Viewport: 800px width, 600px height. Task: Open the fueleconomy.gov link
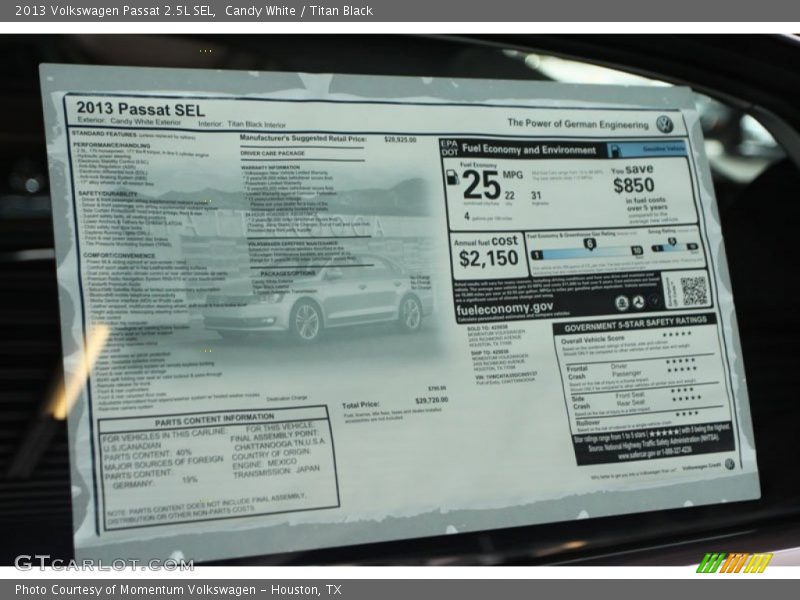505,309
